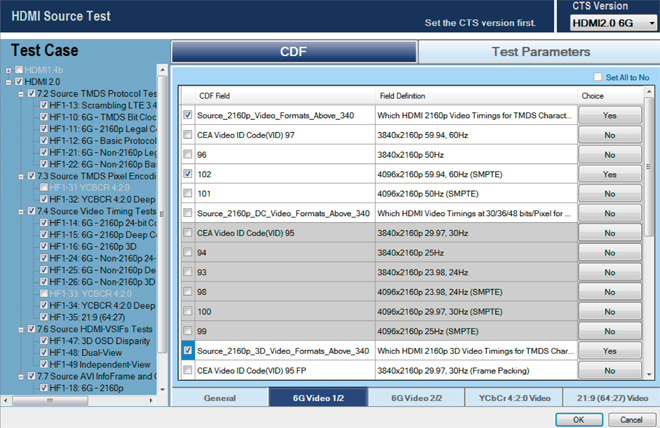This screenshot has width=660, height=428.
Task: Uncheck Source_2160p_3D_Video_Formats_Above_340 row checkbox
Action: pos(188,351)
